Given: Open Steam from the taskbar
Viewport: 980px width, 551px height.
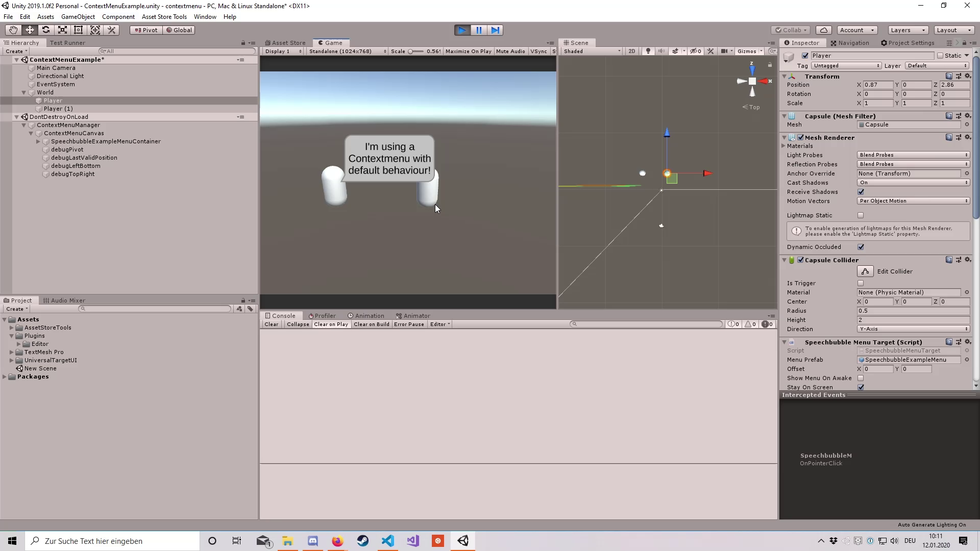Looking at the screenshot, I should pos(363,541).
